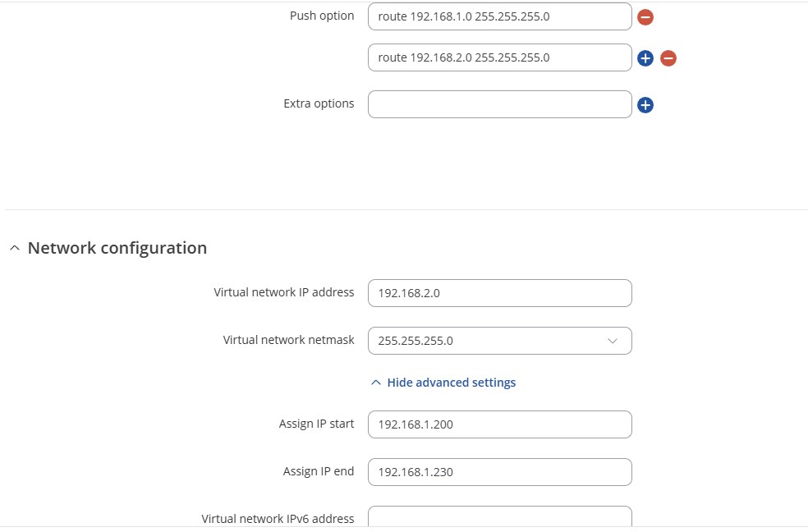Focus the Virtual network IPv6 address field
Image resolution: width=808 pixels, height=532 pixels.
[500, 517]
